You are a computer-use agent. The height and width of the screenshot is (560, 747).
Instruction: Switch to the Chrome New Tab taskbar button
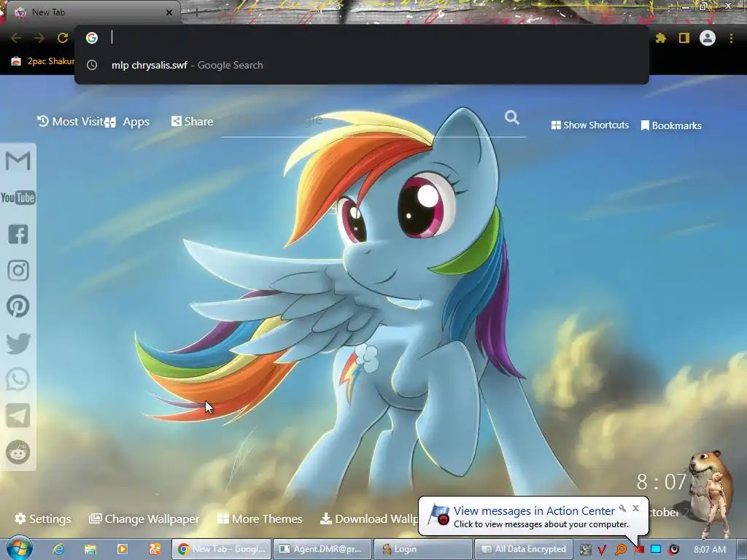pyautogui.click(x=221, y=549)
